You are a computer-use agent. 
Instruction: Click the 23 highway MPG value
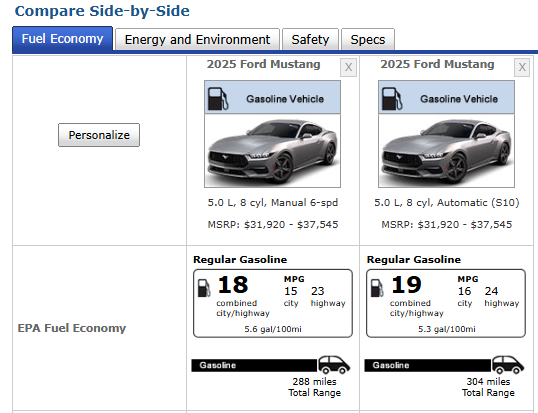318,291
